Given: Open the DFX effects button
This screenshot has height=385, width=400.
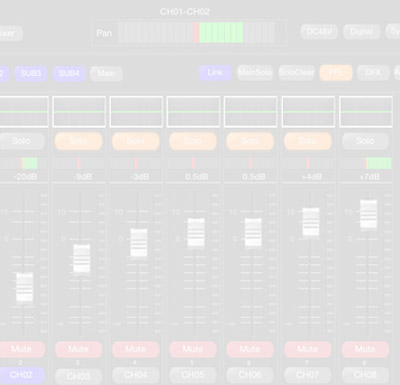Looking at the screenshot, I should [373, 73].
